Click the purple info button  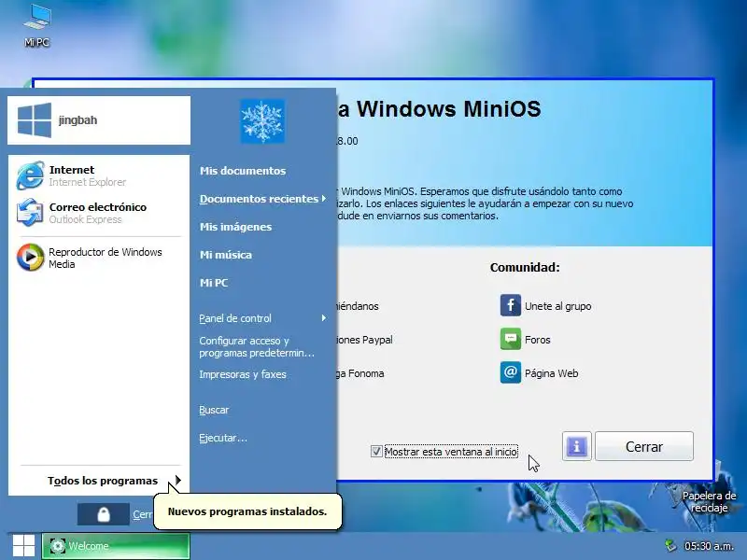[576, 446]
